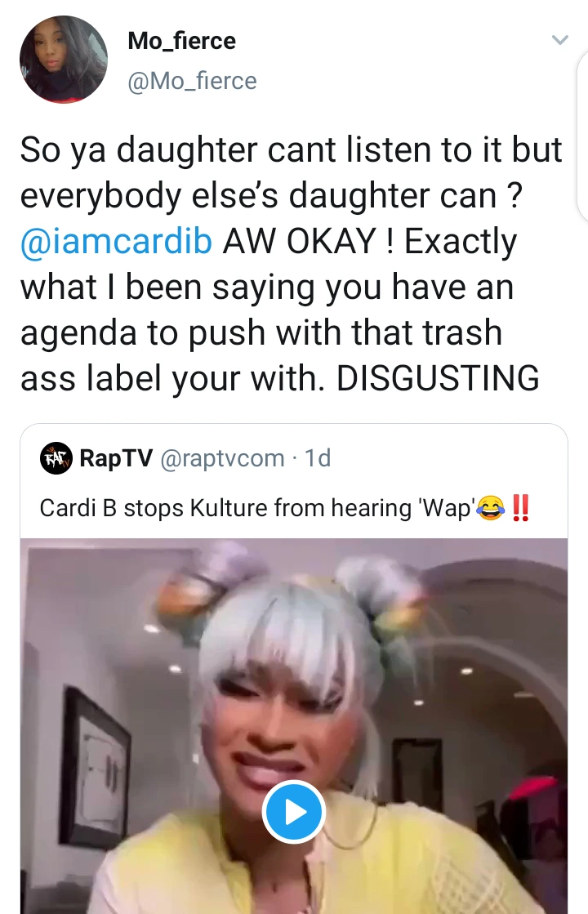
Task: Click the red double exclamation emoji
Action: [x=520, y=508]
